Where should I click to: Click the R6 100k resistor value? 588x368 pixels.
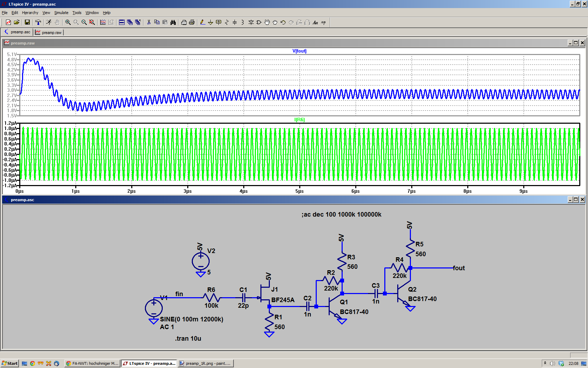(211, 306)
